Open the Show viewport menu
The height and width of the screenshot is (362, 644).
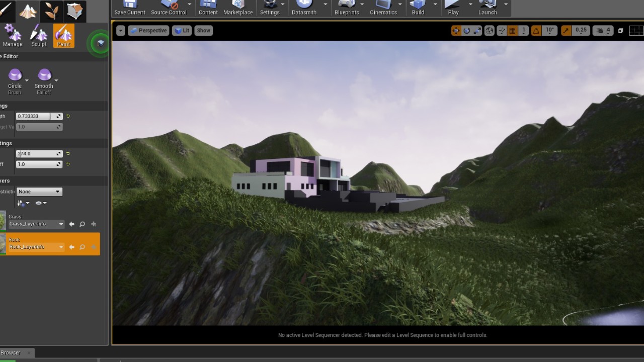tap(203, 31)
